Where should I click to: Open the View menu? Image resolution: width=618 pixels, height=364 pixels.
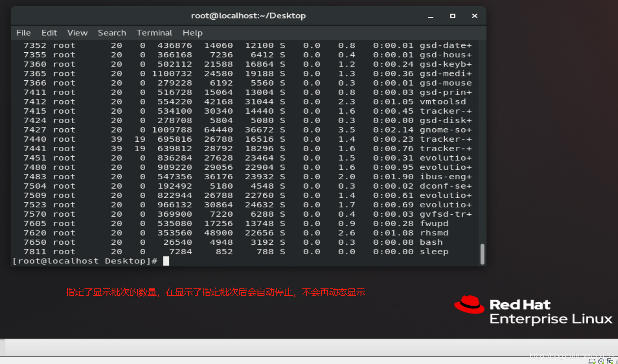[x=77, y=33]
